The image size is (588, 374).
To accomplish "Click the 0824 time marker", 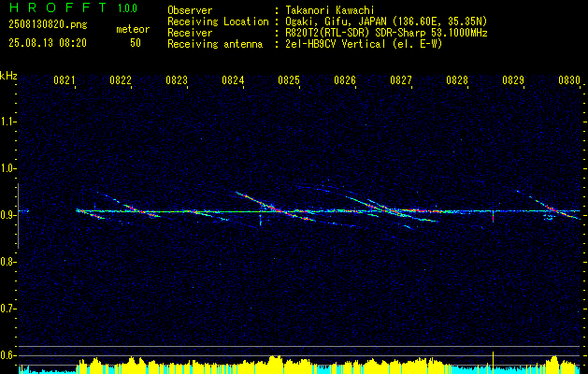I will click(x=233, y=79).
